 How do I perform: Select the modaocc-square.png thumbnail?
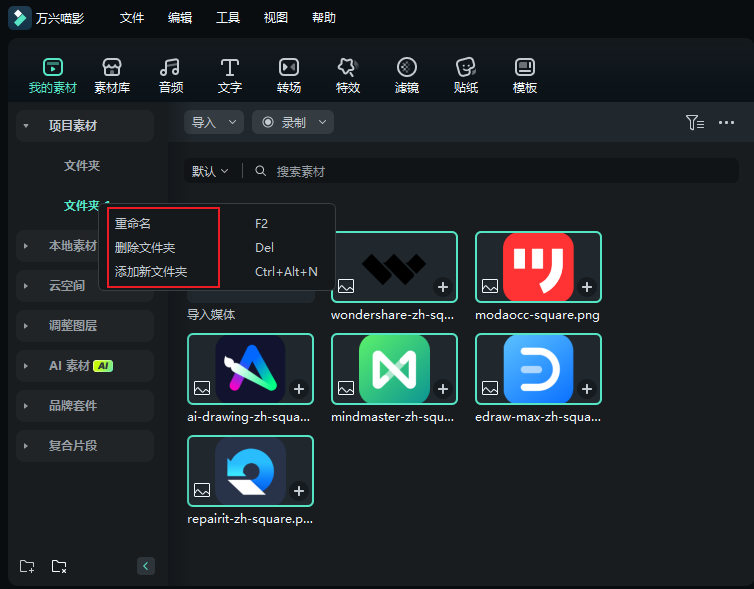tap(539, 267)
